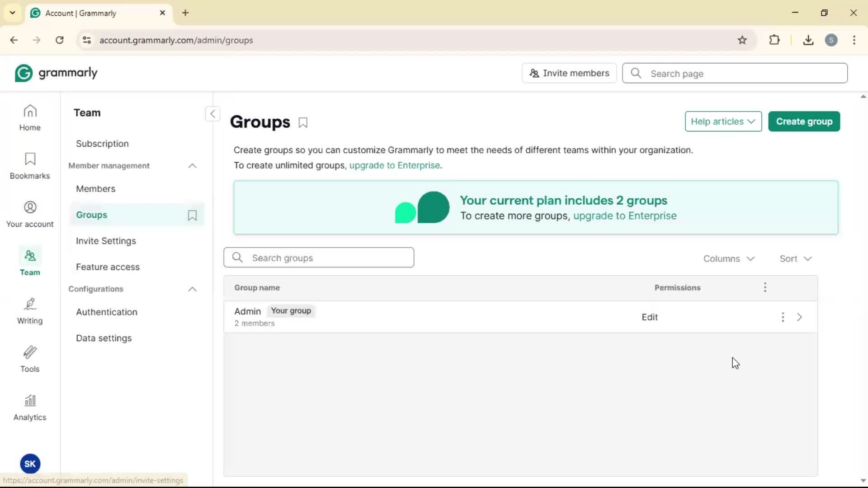Toggle bookmark next to Groups heading
Image resolution: width=868 pixels, height=488 pixels.
(x=303, y=122)
